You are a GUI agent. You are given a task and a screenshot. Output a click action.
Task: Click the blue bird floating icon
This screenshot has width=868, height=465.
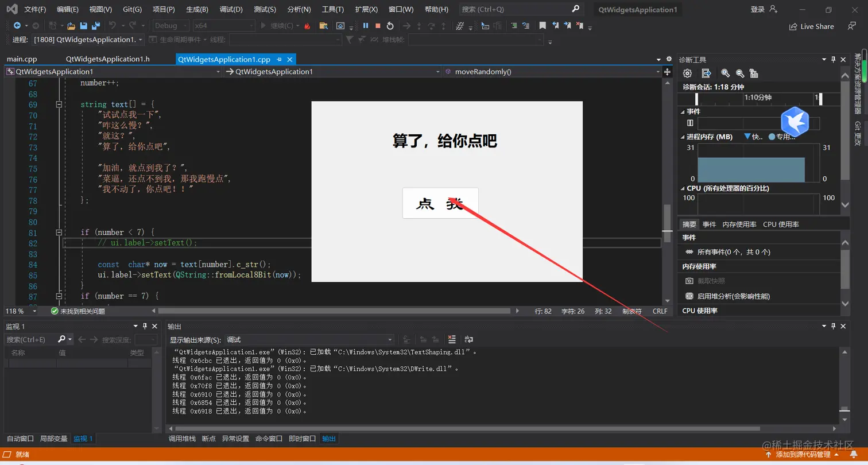[x=795, y=121]
